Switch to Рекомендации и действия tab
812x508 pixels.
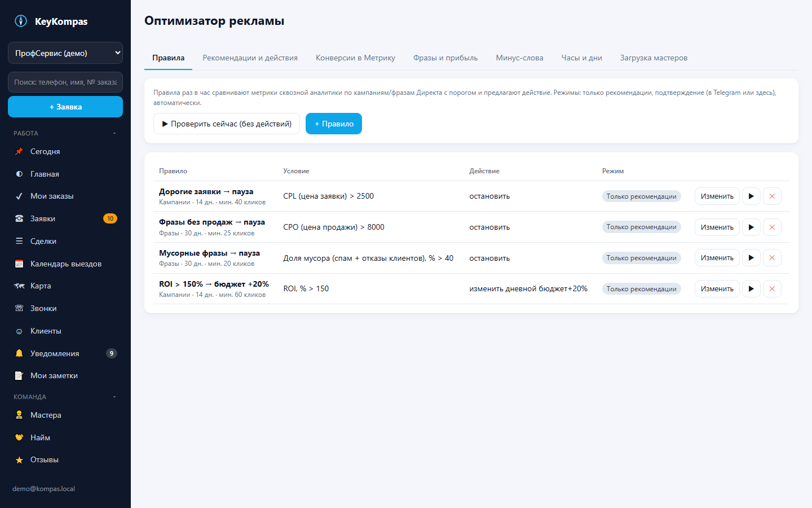(x=250, y=58)
